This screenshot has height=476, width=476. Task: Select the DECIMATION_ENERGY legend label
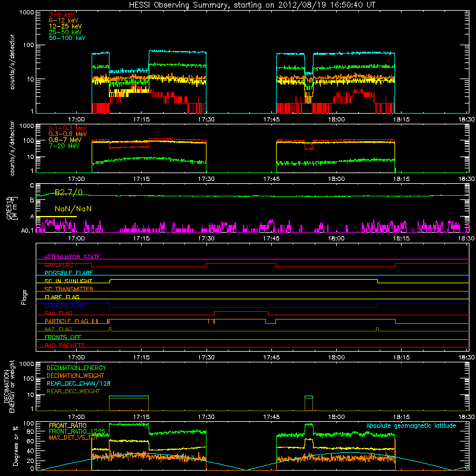[x=76, y=368]
